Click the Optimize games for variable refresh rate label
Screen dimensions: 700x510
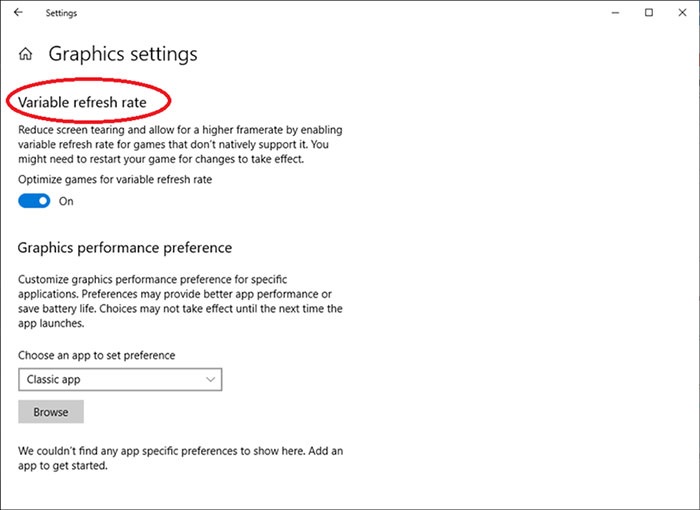click(x=115, y=180)
